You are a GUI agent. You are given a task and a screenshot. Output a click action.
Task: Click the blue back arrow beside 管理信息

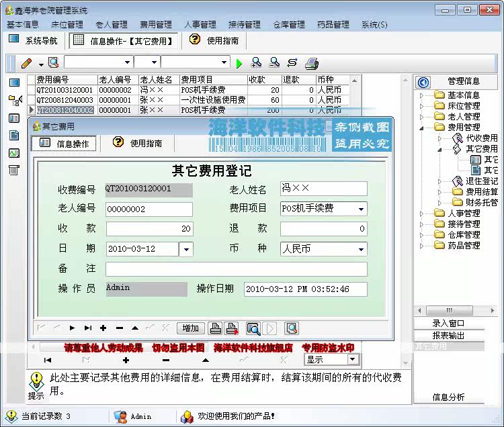(x=423, y=82)
